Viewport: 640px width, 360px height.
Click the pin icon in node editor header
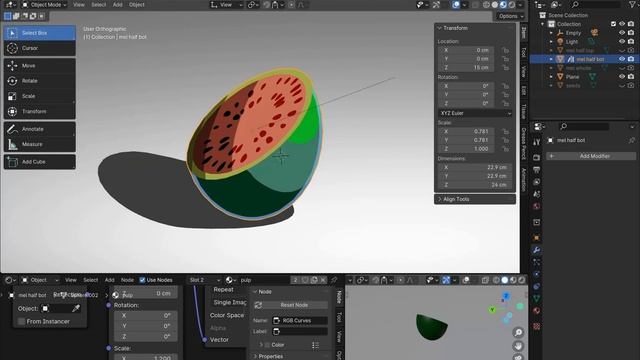tap(334, 280)
